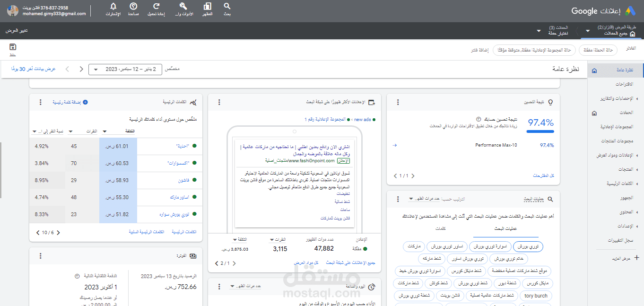The width and height of the screenshot is (644, 306).
Task: Select Overview (نظرة عامة) in sidebar
Action: click(616, 70)
